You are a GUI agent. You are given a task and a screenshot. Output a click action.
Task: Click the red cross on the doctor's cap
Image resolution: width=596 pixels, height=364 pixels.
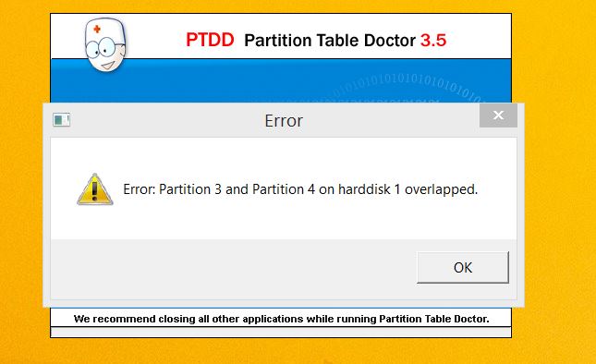(x=97, y=29)
